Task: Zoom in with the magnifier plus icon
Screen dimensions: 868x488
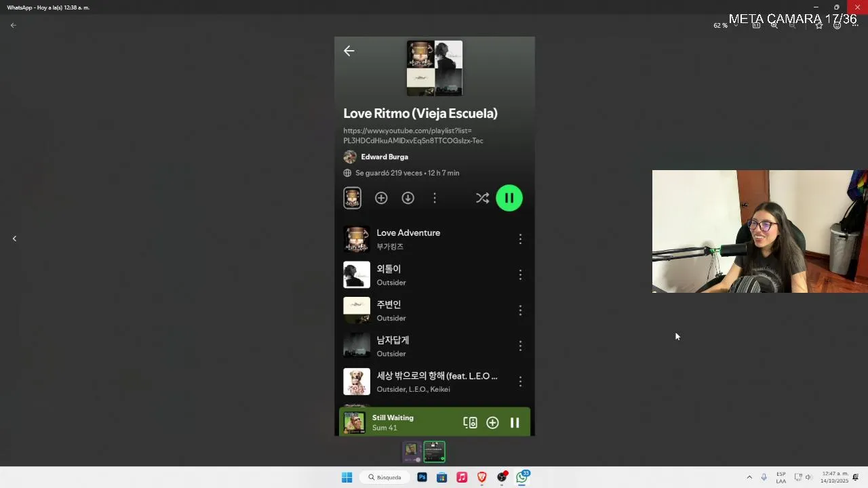Action: 774,25
